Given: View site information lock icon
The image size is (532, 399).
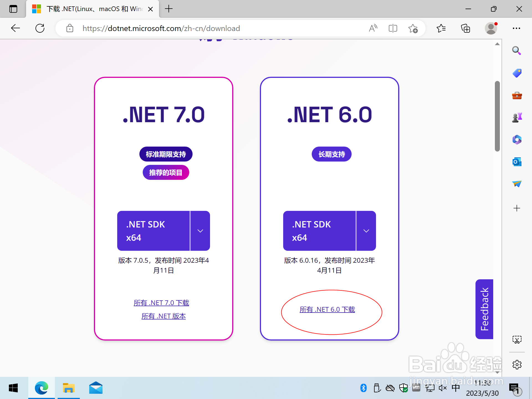Looking at the screenshot, I should pyautogui.click(x=70, y=28).
